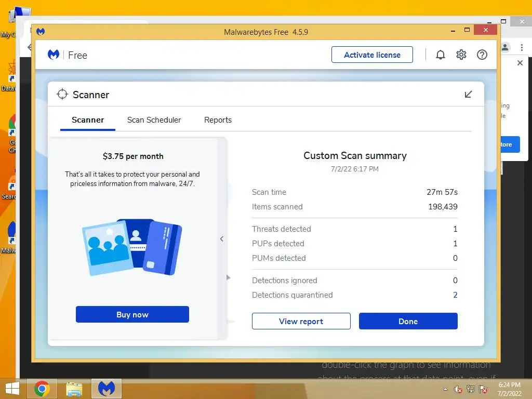Click the scan date 7/2/22 6:17 PM
Viewport: 532px width, 399px height.
(x=354, y=169)
